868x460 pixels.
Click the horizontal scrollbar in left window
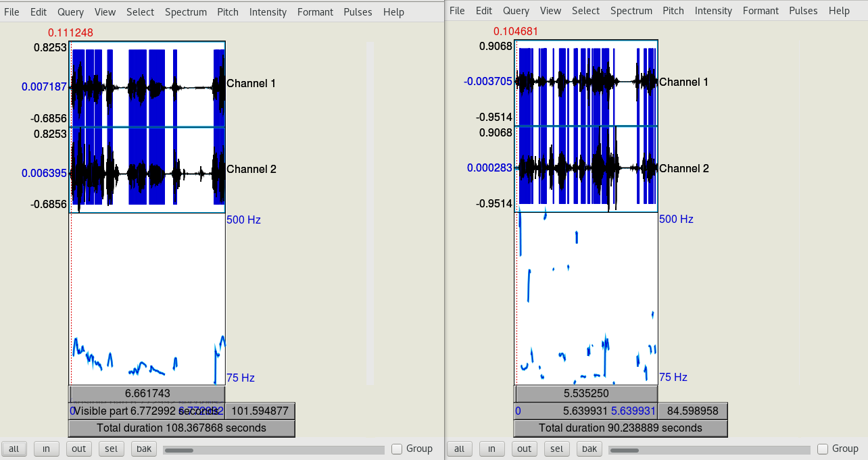coord(274,450)
